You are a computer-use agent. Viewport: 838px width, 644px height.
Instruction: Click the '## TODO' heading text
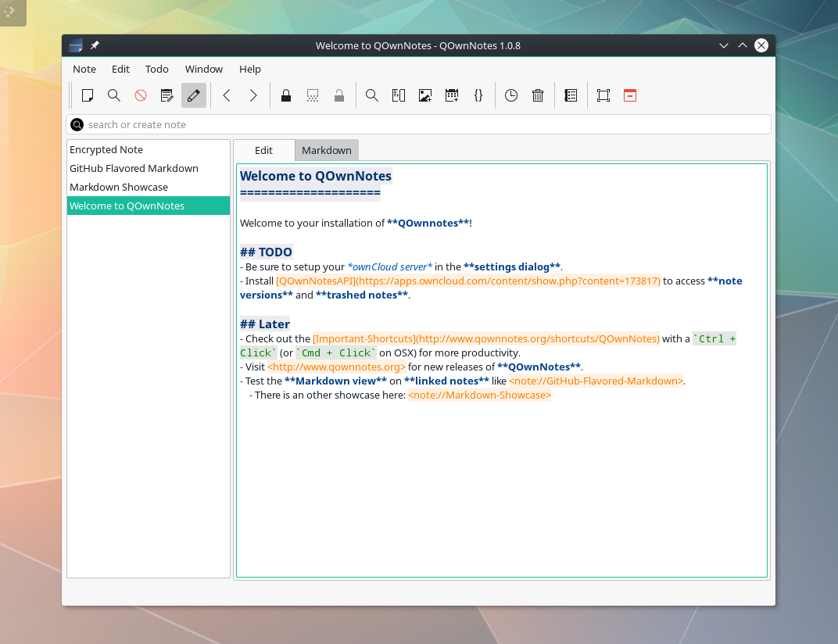266,252
